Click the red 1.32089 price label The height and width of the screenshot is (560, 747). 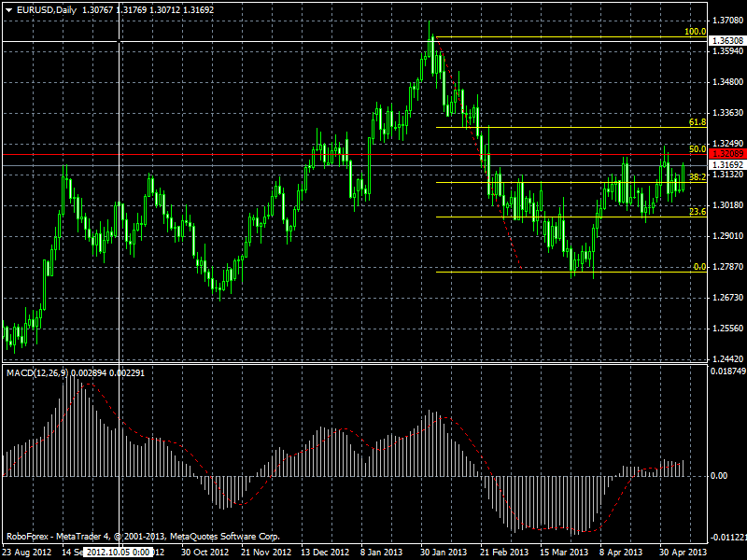click(x=727, y=154)
